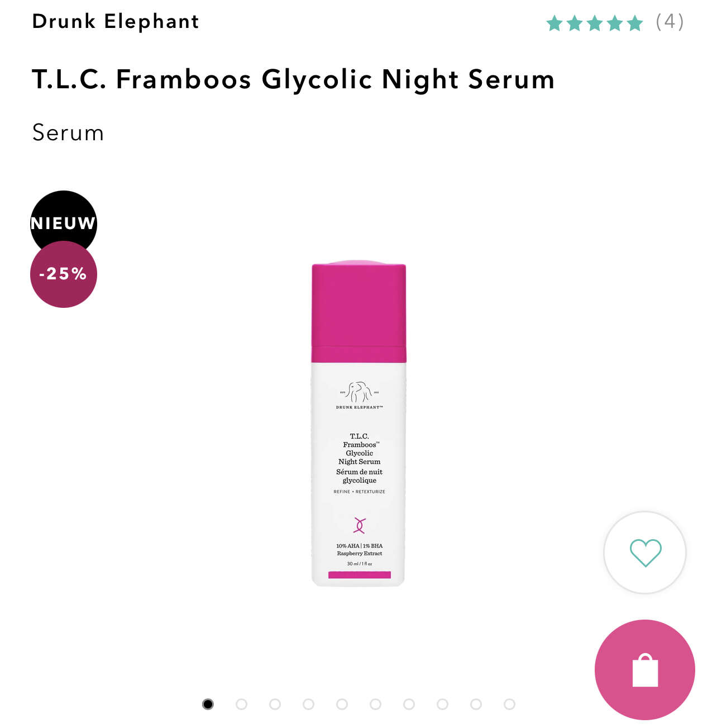
Task: Select the last carousel image dot
Action: click(509, 704)
